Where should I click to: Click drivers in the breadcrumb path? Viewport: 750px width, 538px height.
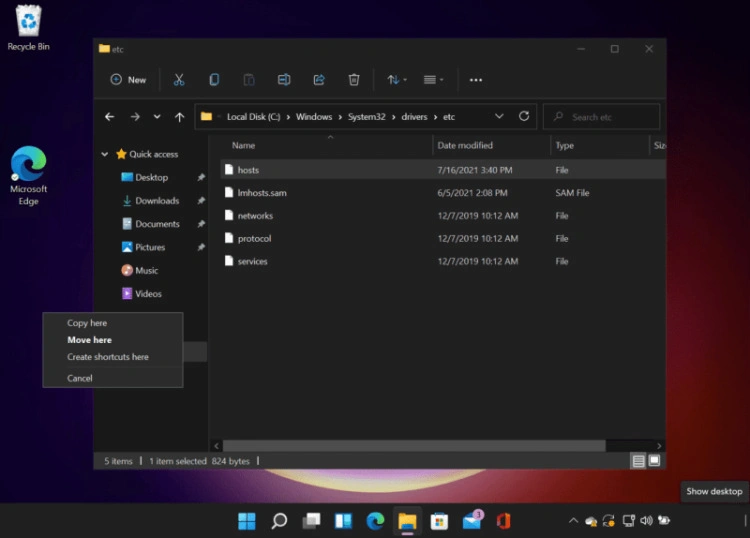(414, 117)
